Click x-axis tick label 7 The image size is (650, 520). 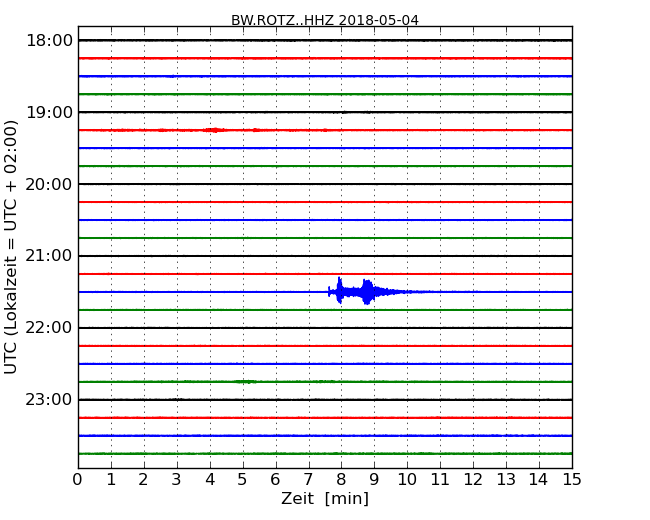308,480
